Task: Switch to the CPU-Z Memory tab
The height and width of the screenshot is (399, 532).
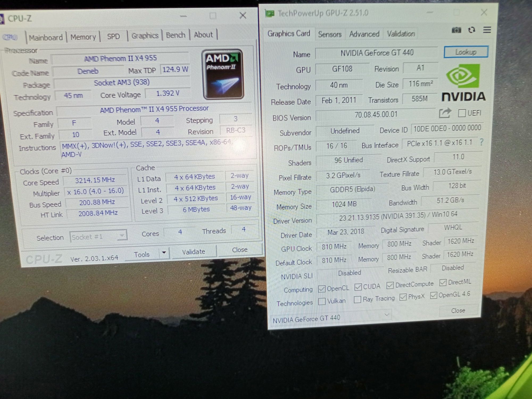Action: 83,37
